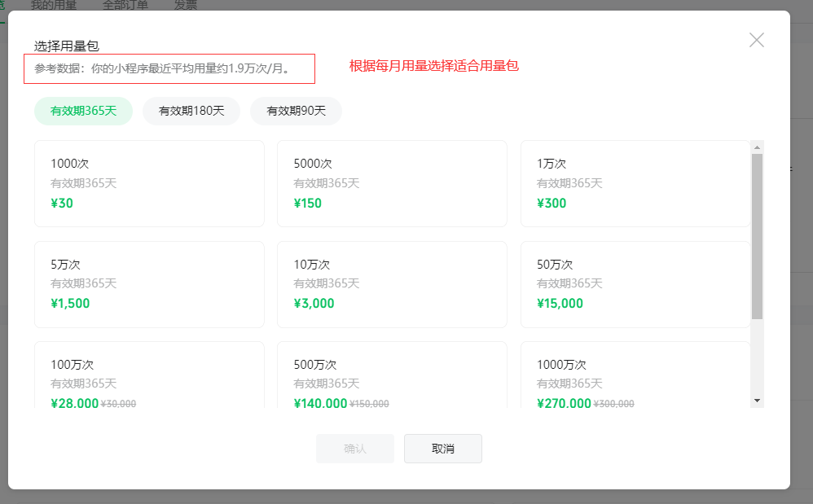813x504 pixels.
Task: Switch to the 全部订单 tab
Action: [x=125, y=6]
